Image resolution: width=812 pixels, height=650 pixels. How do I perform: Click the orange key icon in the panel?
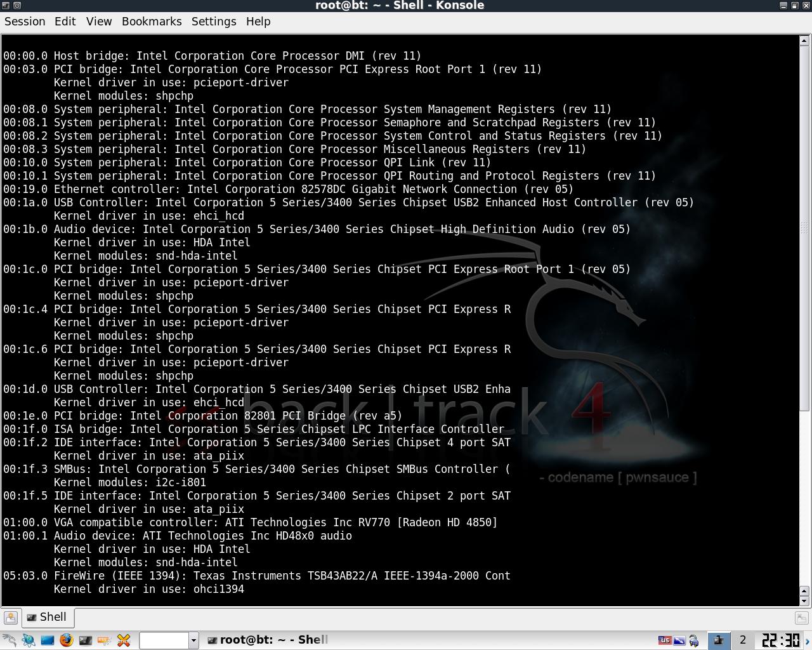coord(104,640)
